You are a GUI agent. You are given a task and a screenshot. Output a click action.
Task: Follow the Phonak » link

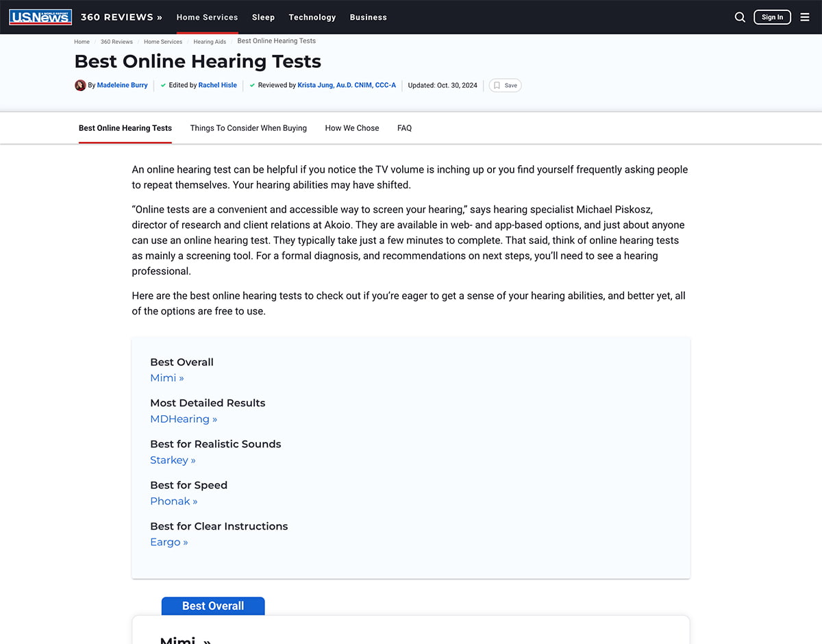click(x=174, y=501)
